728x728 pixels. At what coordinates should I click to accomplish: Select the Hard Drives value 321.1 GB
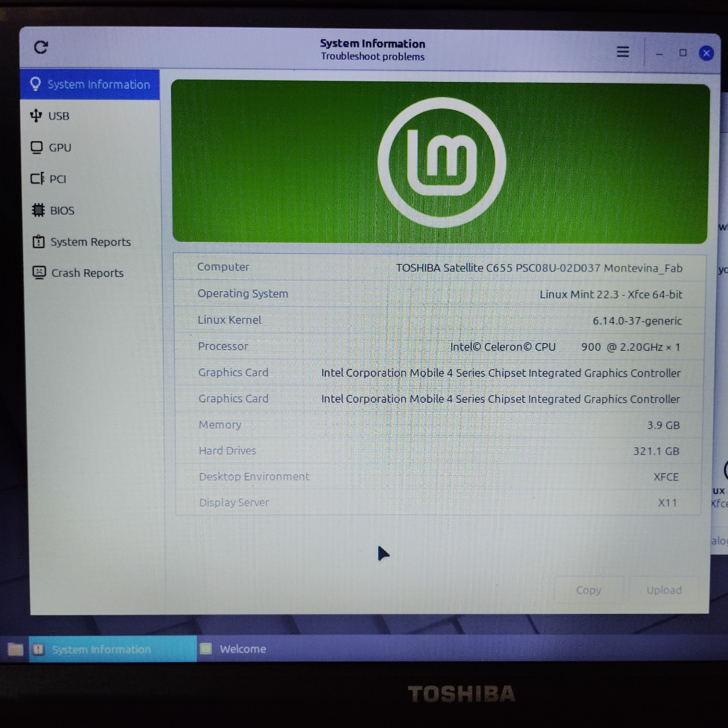click(x=656, y=451)
